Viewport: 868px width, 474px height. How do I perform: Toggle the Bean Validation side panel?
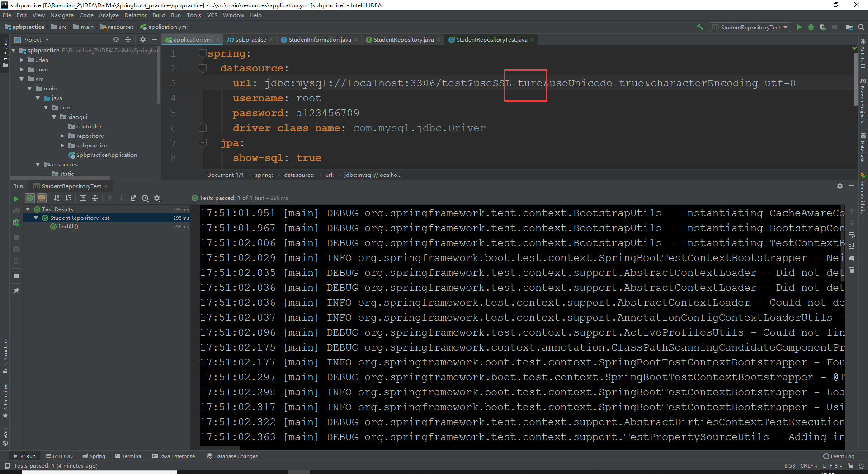click(x=863, y=195)
